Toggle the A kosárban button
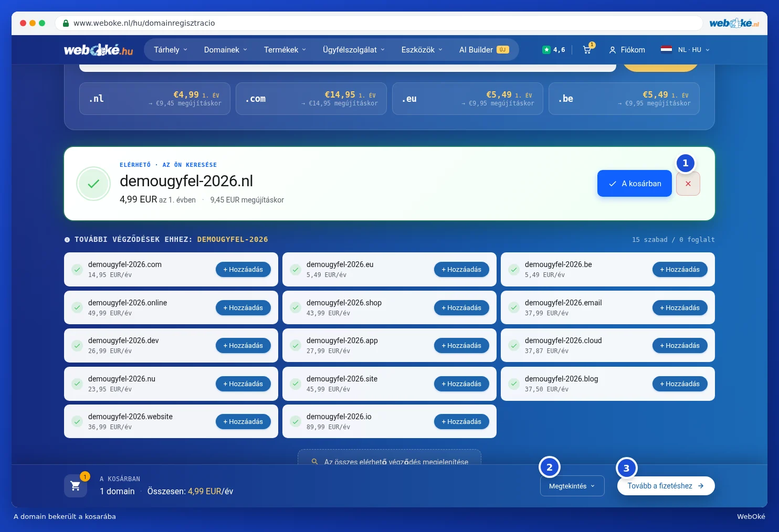The height and width of the screenshot is (532, 779). pos(635,184)
